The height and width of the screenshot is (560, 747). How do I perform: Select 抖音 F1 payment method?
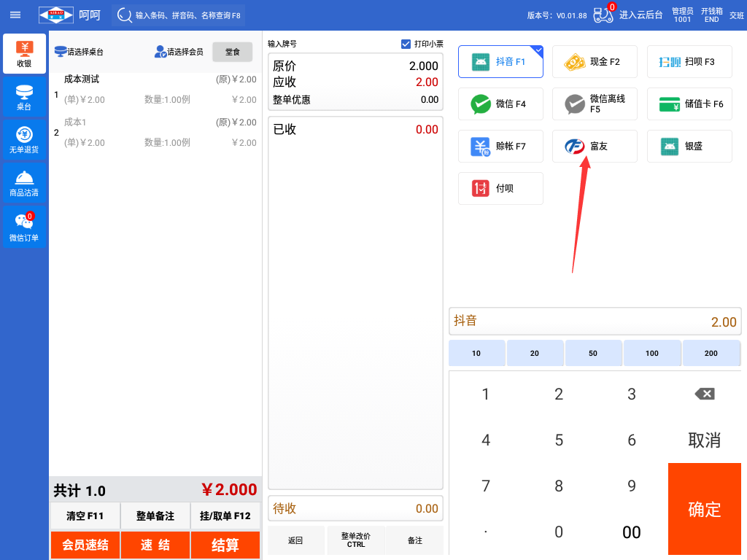pyautogui.click(x=500, y=61)
